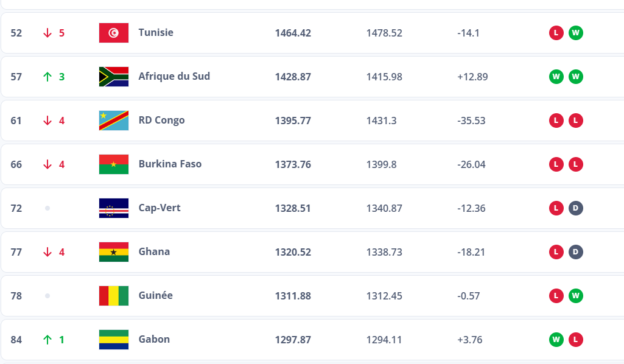624x364 pixels.
Task: Select the Ghana row points 1320.52
Action: point(293,252)
